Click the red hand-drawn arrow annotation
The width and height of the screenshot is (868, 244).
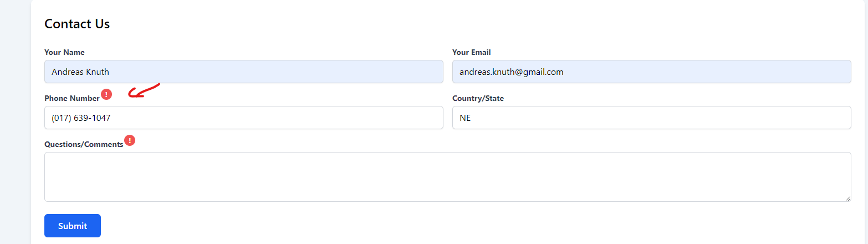point(143,91)
